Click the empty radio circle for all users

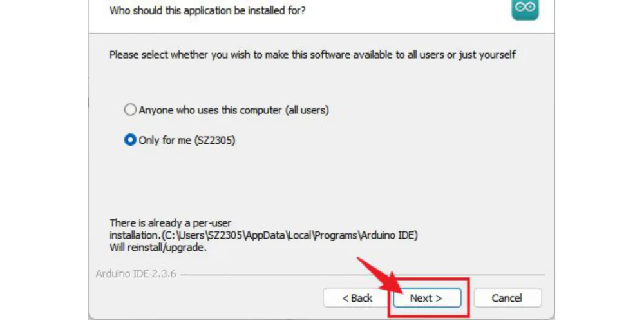[130, 110]
